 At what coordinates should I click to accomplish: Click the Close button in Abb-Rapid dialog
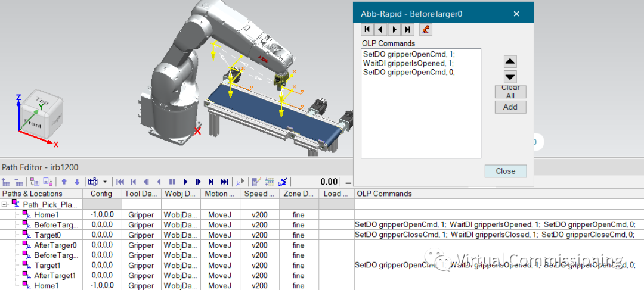pos(506,171)
